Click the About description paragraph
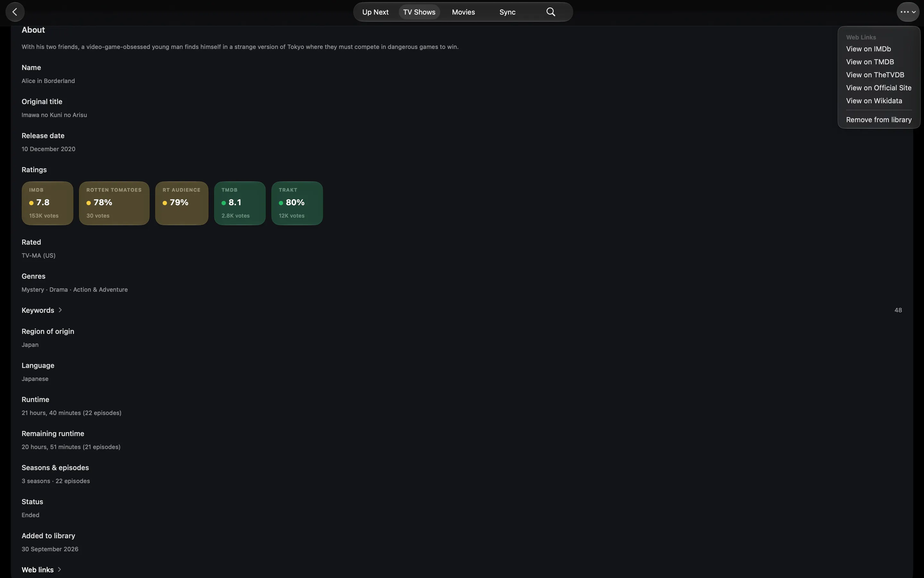This screenshot has width=924, height=578. click(x=240, y=47)
